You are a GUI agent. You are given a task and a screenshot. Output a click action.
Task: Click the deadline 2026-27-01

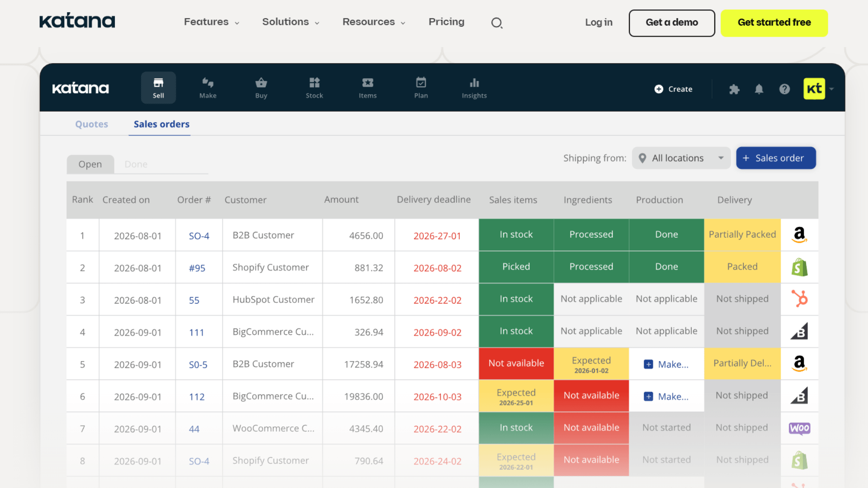point(437,236)
